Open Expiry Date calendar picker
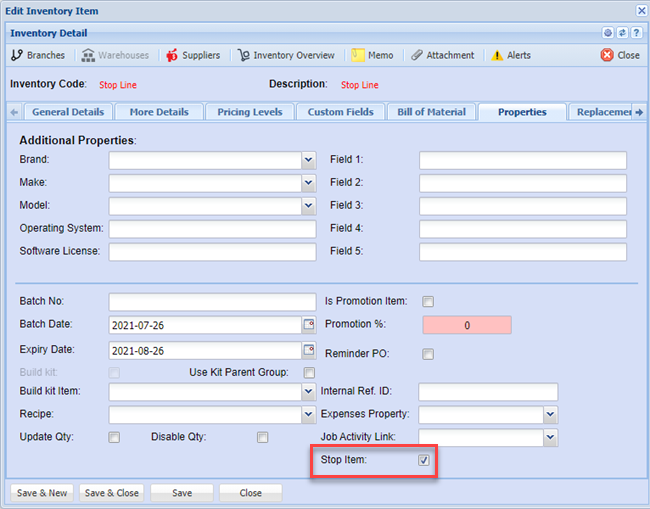 tap(309, 350)
